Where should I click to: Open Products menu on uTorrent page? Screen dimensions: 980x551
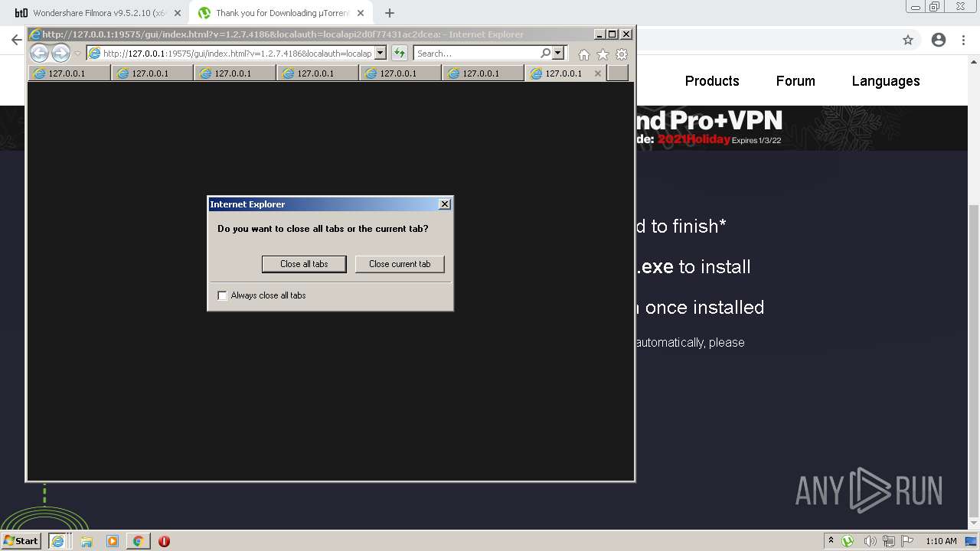coord(712,81)
